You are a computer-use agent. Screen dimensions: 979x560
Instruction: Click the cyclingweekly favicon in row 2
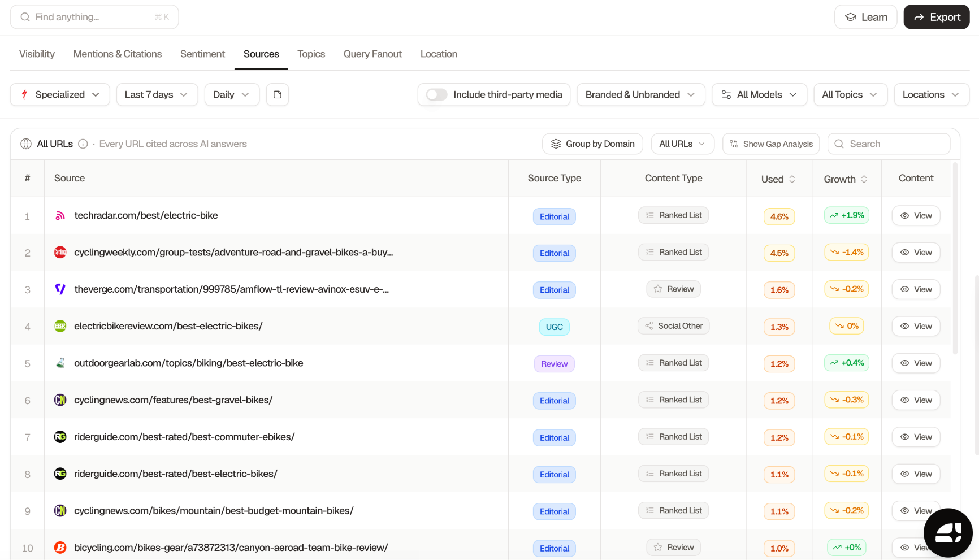tap(60, 253)
